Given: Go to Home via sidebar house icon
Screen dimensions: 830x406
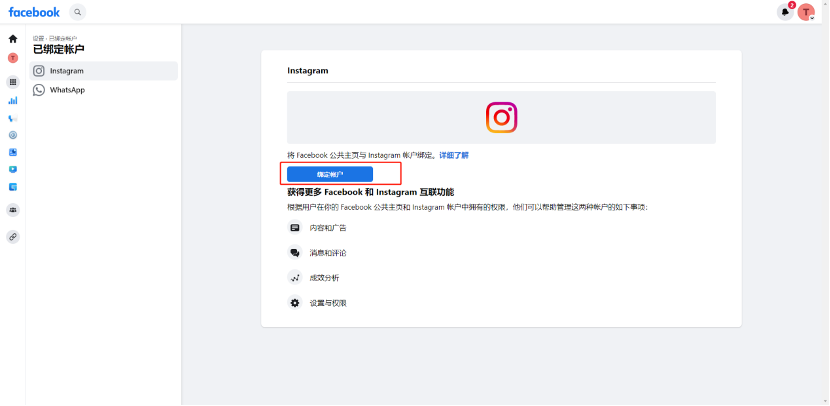Looking at the screenshot, I should pos(13,39).
